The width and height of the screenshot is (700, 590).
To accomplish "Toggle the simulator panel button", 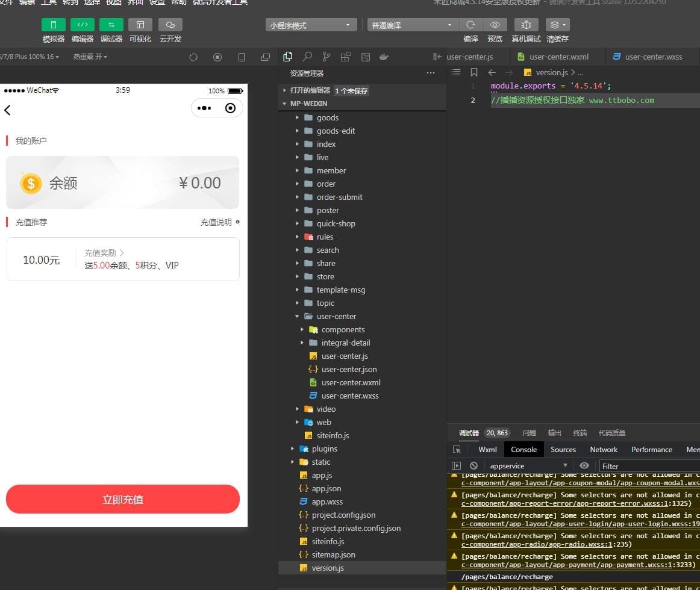I will (x=53, y=25).
